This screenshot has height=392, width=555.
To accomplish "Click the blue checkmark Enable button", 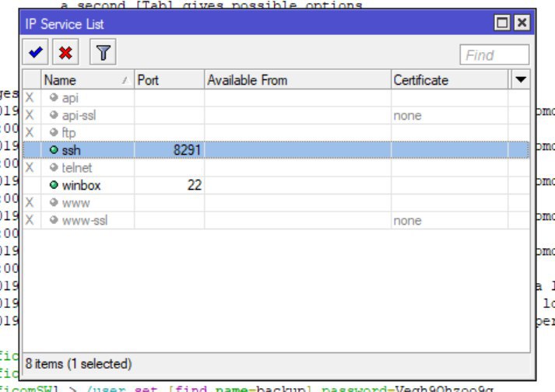I will tap(35, 52).
